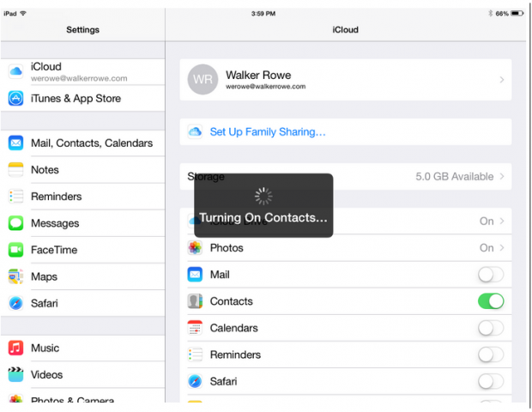Tap the iCloud cloud icon in sidebar
532x412 pixels.
click(15, 71)
